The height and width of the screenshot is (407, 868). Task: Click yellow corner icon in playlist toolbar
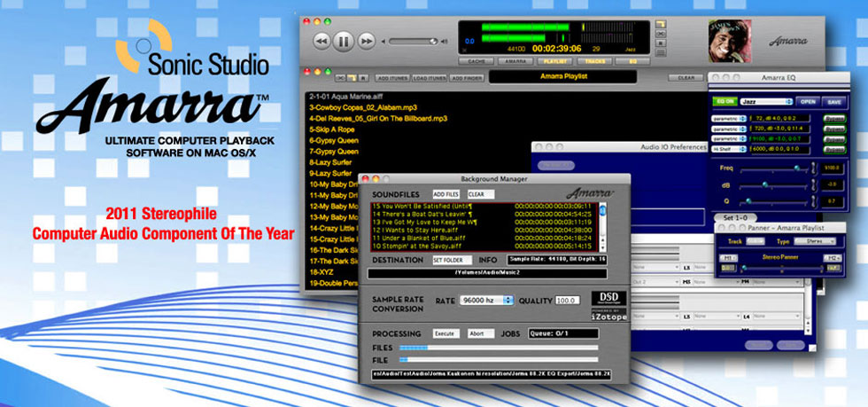click(353, 78)
